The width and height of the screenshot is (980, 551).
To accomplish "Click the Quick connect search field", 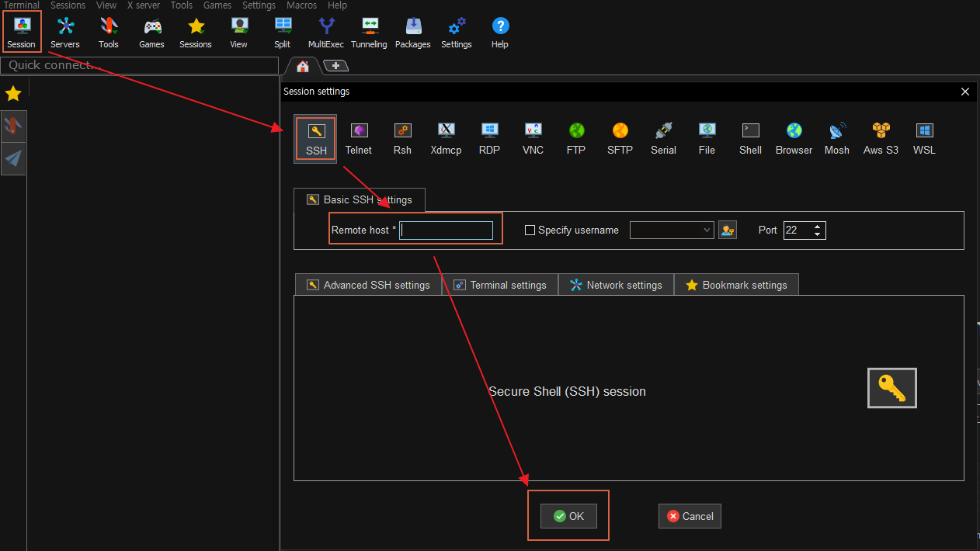I will 140,65.
